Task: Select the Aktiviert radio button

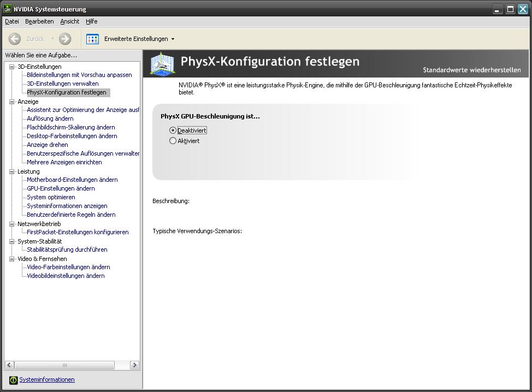Action: click(x=173, y=140)
